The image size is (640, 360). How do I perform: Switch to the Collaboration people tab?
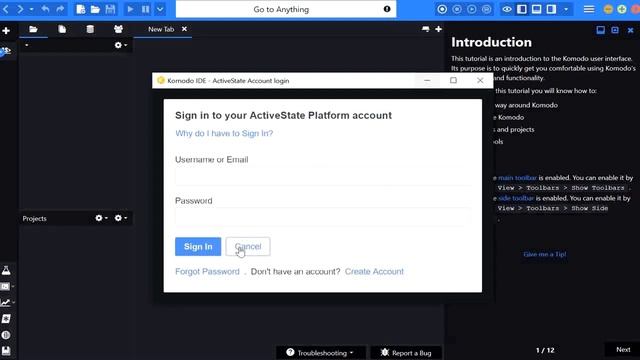point(118,29)
